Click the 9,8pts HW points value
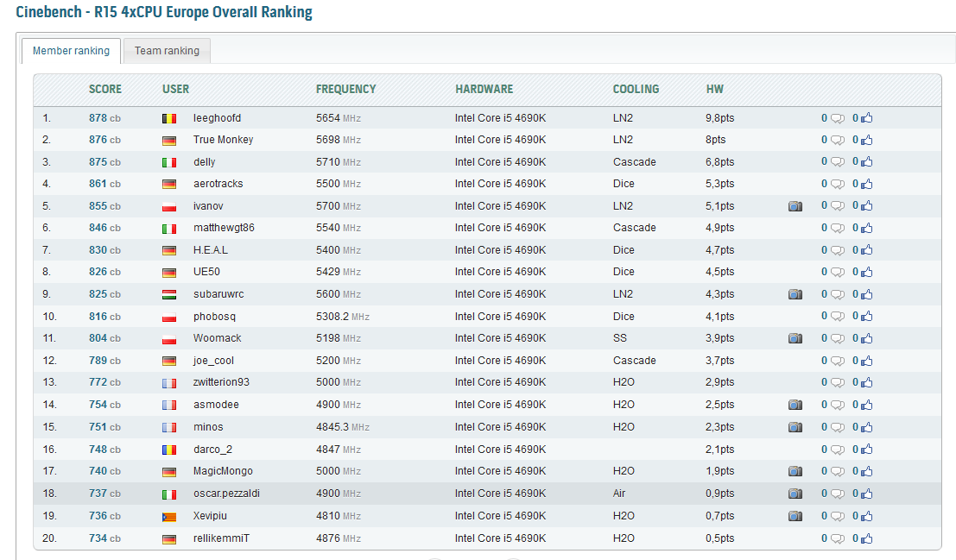The image size is (956, 560). (x=720, y=118)
